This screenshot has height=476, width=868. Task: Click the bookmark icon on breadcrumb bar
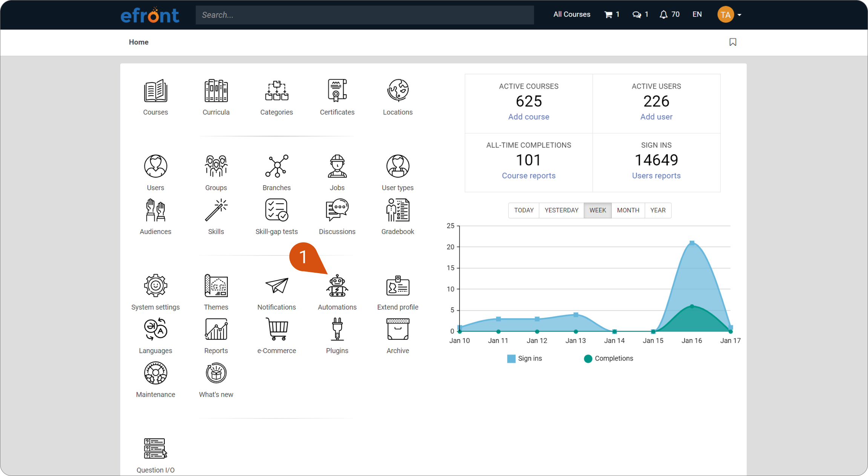click(x=733, y=42)
